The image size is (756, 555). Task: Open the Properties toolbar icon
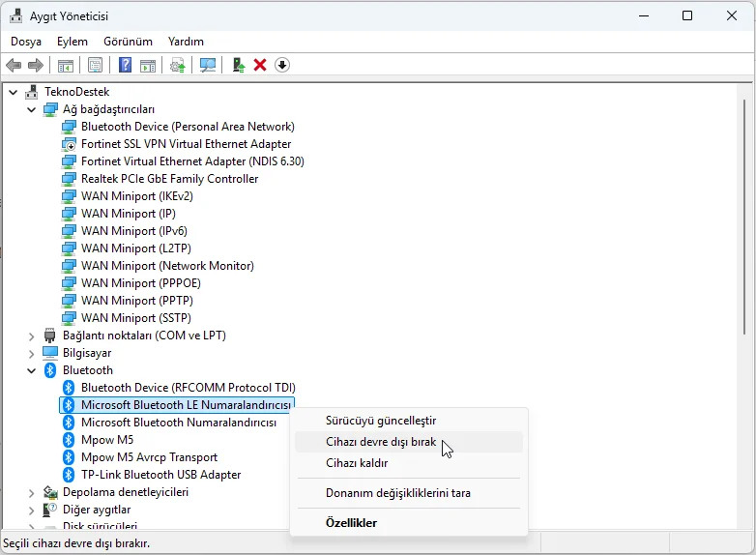pyautogui.click(x=95, y=65)
